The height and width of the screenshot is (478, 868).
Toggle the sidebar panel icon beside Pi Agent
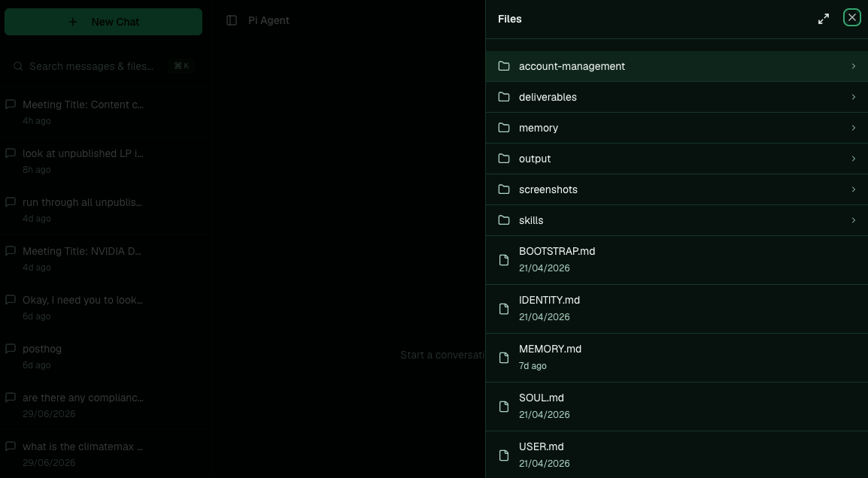[x=232, y=20]
